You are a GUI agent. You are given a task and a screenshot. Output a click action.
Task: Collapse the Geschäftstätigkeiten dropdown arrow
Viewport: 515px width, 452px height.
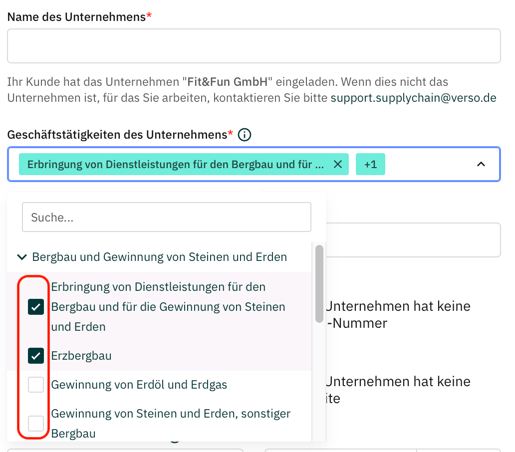point(481,164)
